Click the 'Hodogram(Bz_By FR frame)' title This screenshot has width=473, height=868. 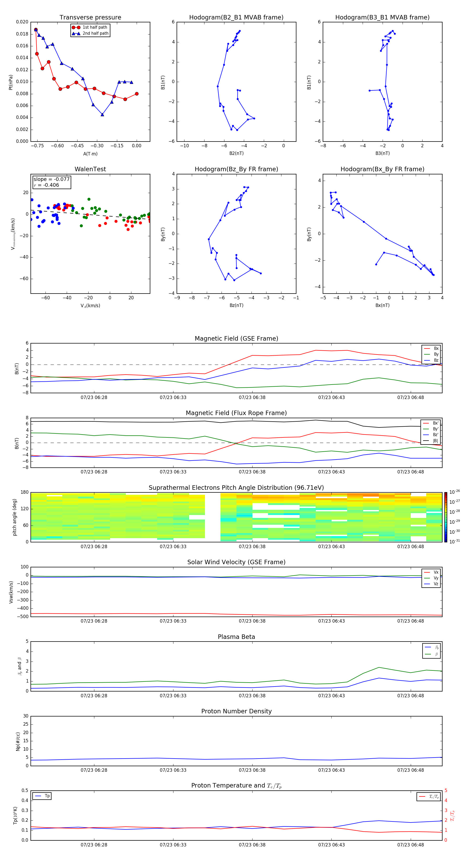pos(236,169)
